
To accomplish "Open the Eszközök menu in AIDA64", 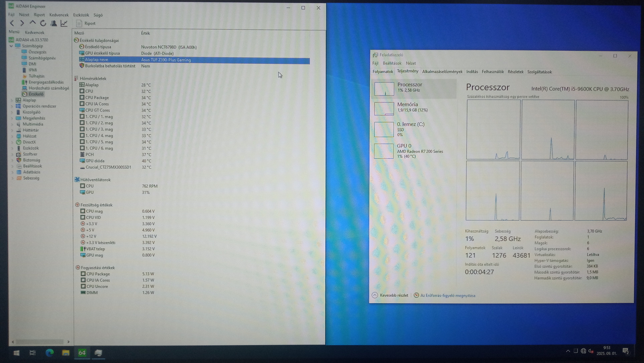I will (x=81, y=15).
